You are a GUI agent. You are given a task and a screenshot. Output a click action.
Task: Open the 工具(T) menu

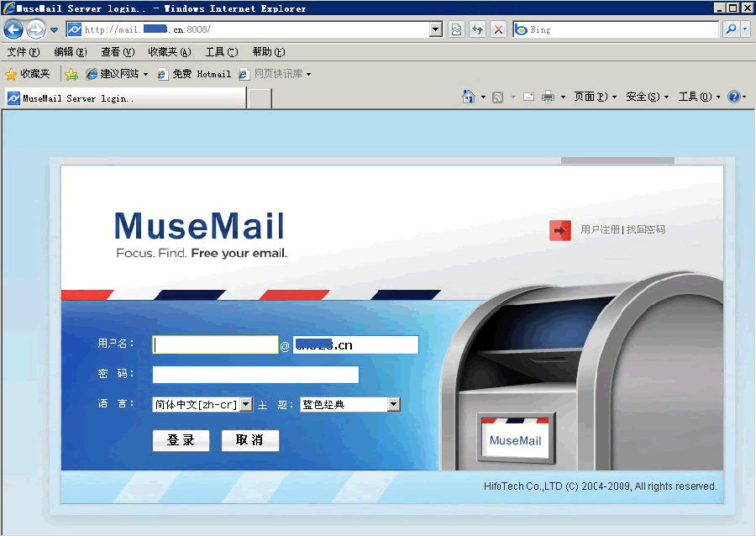[x=222, y=51]
